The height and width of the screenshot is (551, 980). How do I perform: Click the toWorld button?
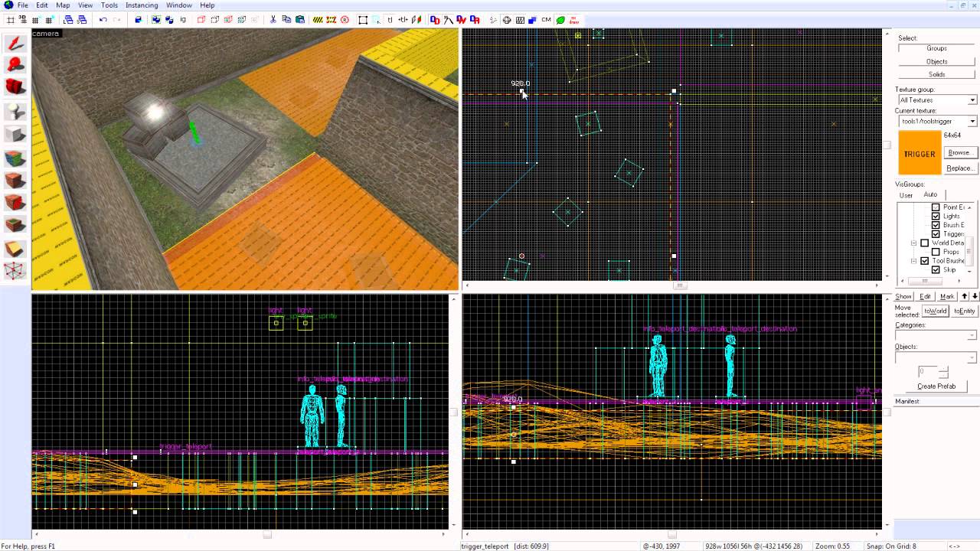click(x=935, y=311)
